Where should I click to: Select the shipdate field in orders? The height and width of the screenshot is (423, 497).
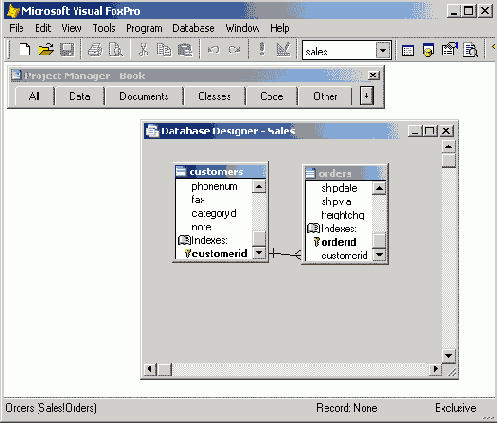point(339,188)
